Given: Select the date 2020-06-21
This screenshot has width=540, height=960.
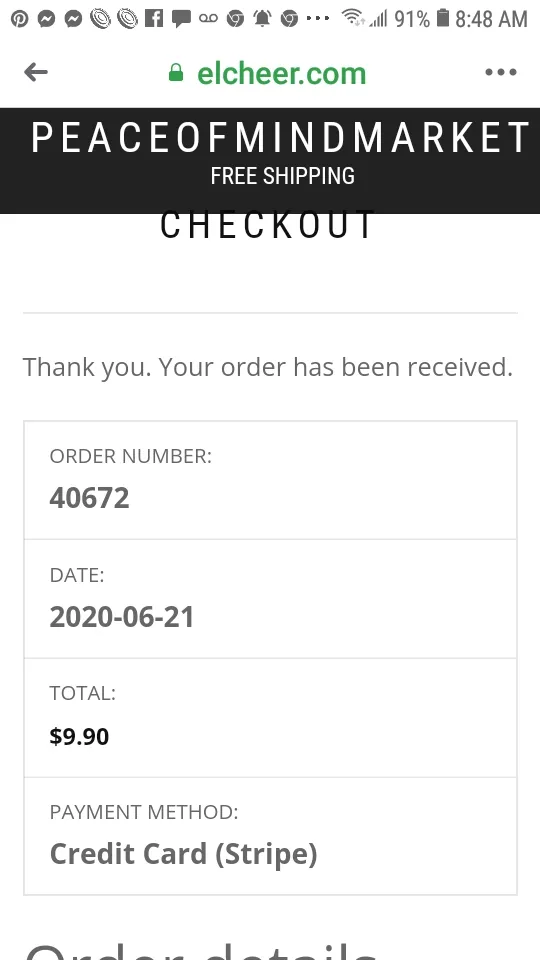Looking at the screenshot, I should pyautogui.click(x=122, y=617).
